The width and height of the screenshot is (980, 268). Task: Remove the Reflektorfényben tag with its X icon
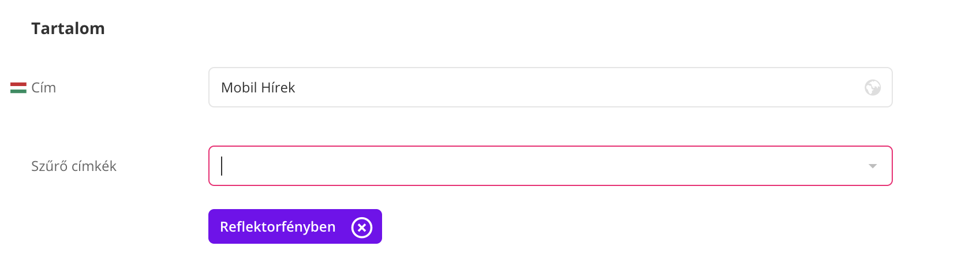pos(362,227)
